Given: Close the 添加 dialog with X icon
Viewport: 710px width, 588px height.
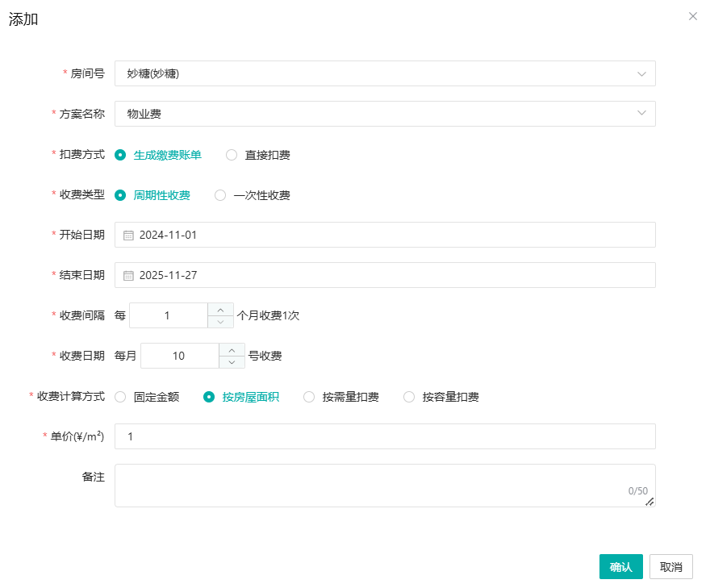Looking at the screenshot, I should pyautogui.click(x=692, y=16).
